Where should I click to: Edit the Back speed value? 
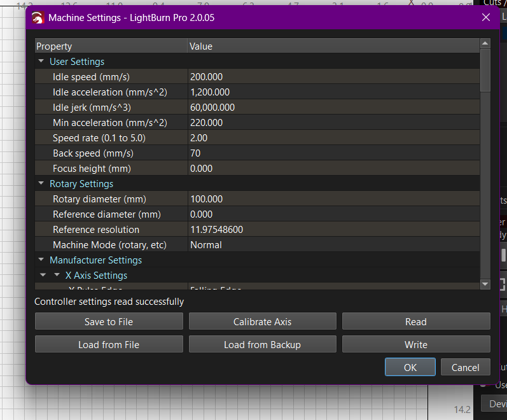[333, 153]
